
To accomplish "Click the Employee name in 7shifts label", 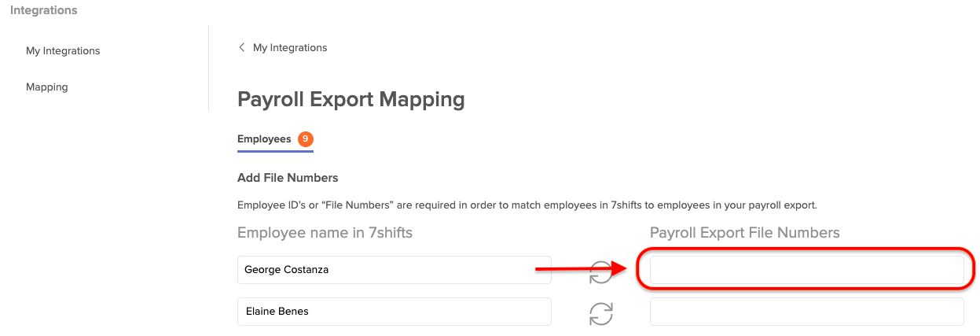I will [x=325, y=233].
